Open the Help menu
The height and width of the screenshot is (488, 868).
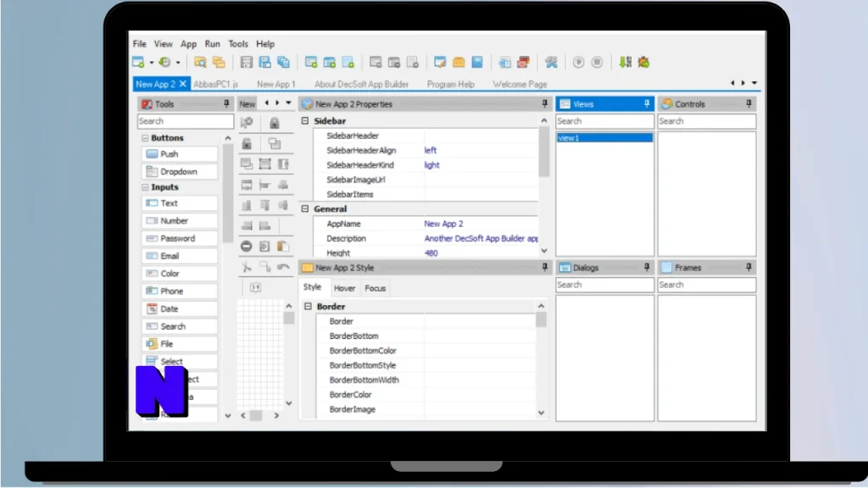(x=265, y=44)
